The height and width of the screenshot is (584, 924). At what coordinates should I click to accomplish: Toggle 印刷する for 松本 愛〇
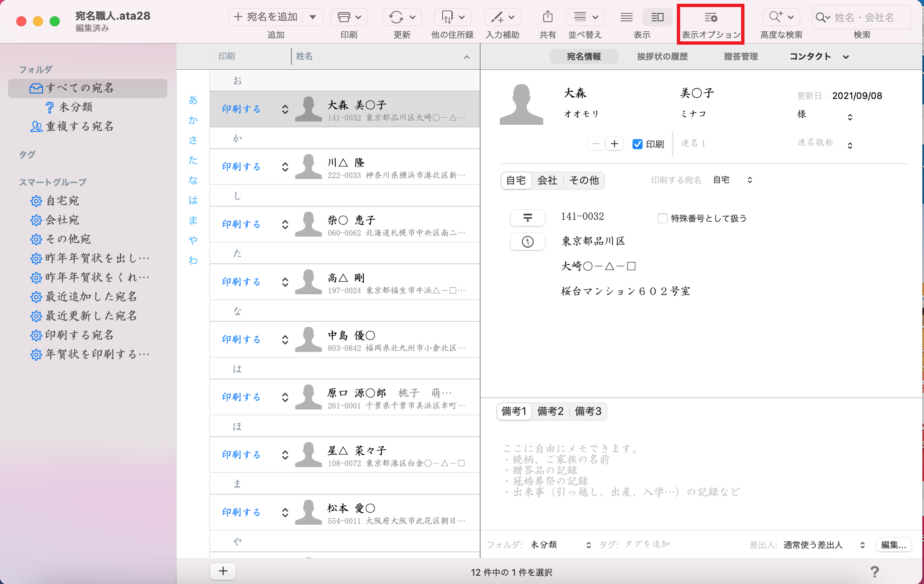click(241, 512)
